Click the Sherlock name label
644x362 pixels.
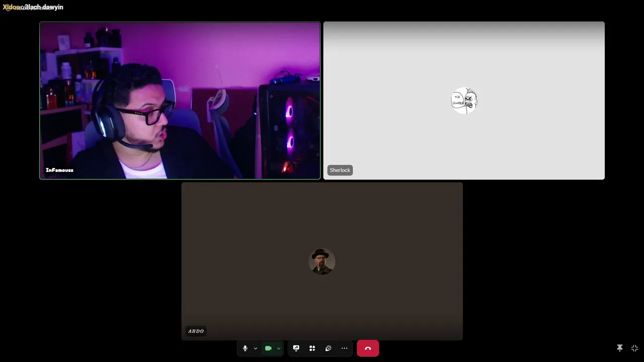[340, 170]
